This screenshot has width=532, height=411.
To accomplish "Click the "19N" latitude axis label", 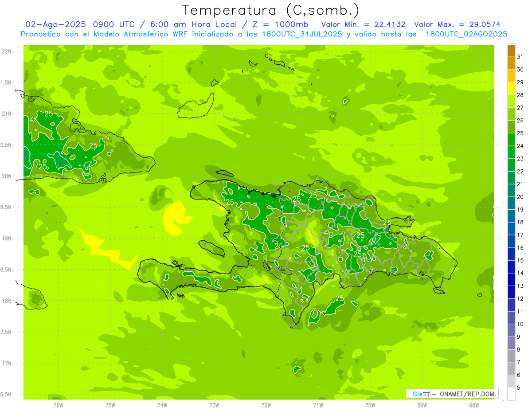I will coord(6,239).
